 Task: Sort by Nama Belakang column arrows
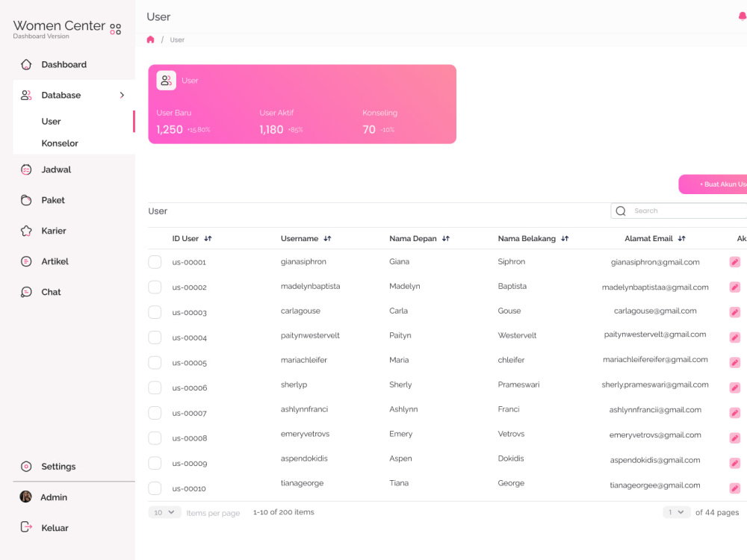coord(565,239)
